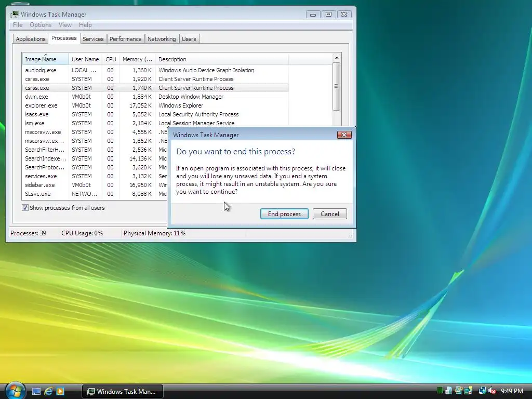Screen dimensions: 532x399
Task: Select the SearchProtoc... process
Action: click(95, 167)
